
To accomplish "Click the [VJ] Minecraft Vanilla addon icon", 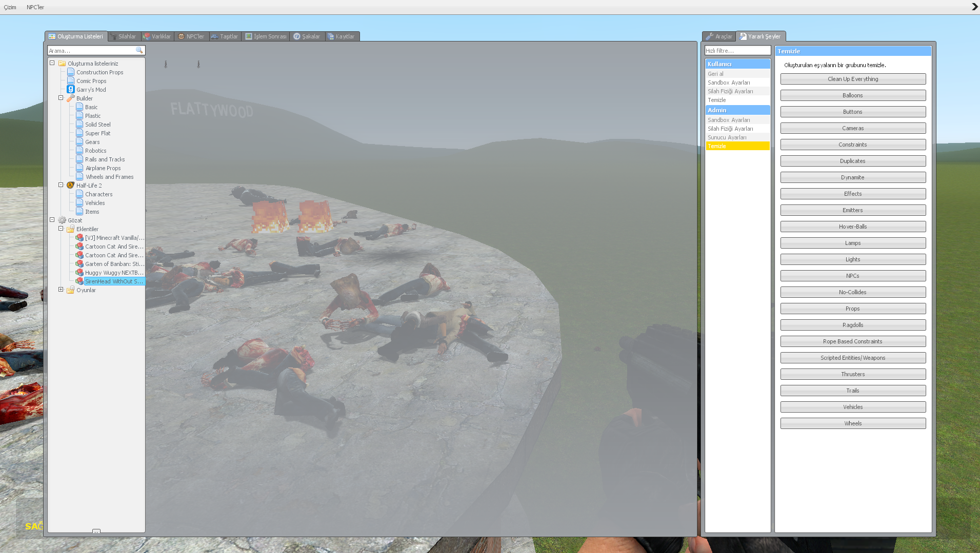I will 79,238.
